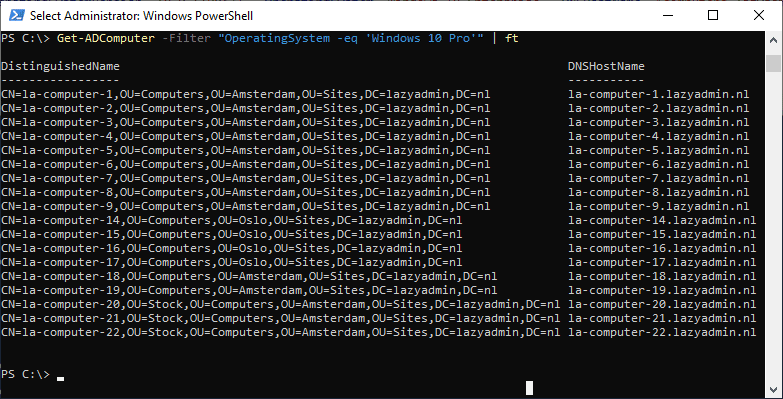Click DNS host la-computer-2.lazyadmin.nl

[659, 108]
